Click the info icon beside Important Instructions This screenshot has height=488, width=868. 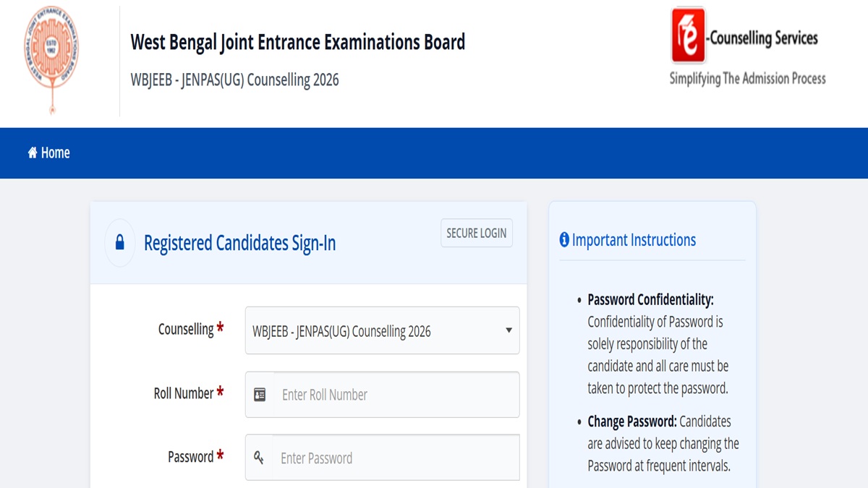(564, 240)
